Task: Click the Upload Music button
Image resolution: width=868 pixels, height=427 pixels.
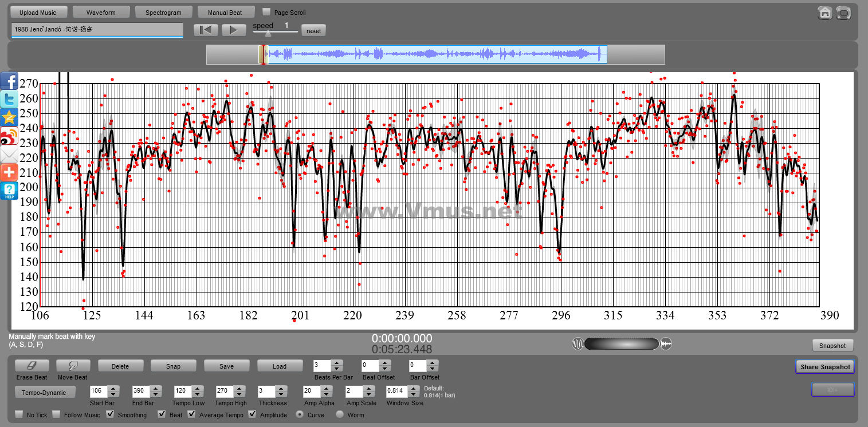Action: 38,12
